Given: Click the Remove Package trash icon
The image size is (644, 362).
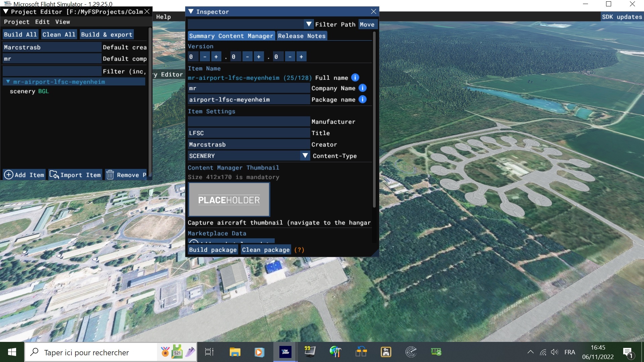Looking at the screenshot, I should click(x=110, y=175).
